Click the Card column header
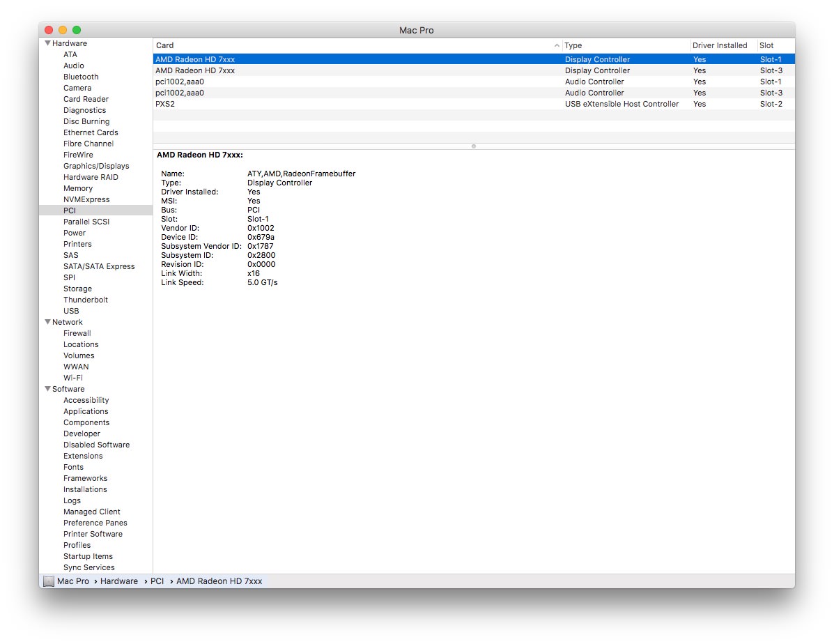 pos(357,45)
